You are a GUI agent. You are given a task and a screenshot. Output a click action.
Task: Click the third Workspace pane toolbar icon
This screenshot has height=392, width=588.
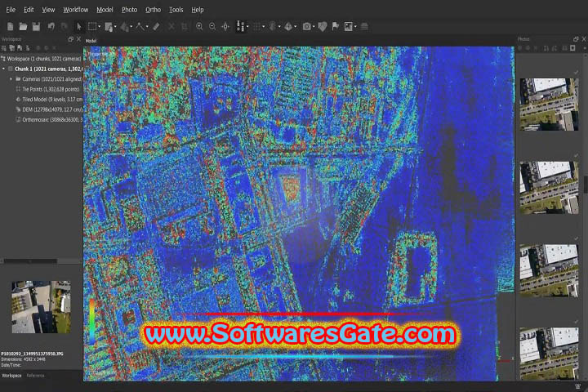coord(20,48)
